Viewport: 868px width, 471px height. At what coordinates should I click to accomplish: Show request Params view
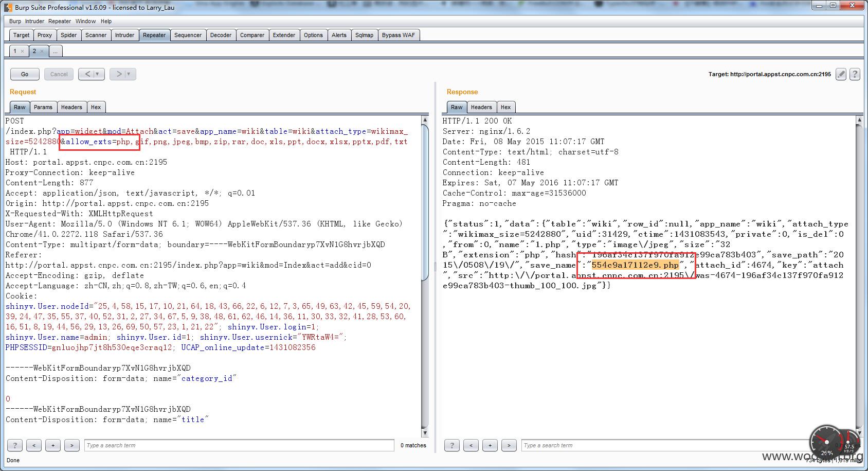[43, 107]
